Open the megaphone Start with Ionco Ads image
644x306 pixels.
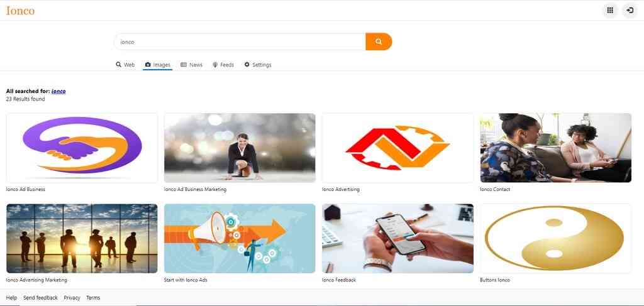click(240, 238)
